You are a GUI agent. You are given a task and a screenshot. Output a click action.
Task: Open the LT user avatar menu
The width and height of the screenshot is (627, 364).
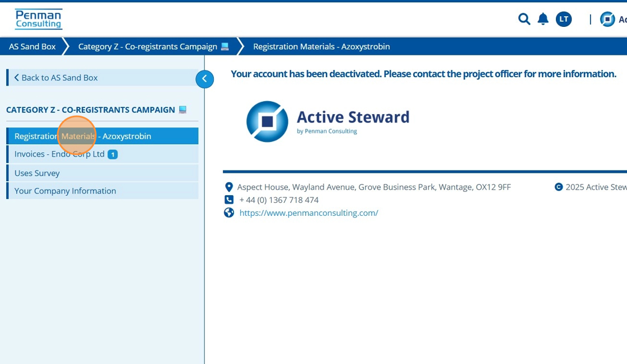point(563,19)
